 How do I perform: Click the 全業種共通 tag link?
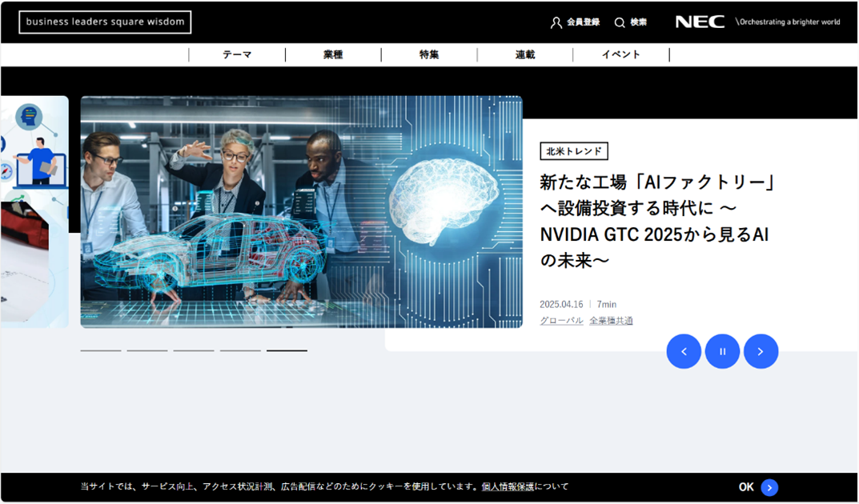611,321
